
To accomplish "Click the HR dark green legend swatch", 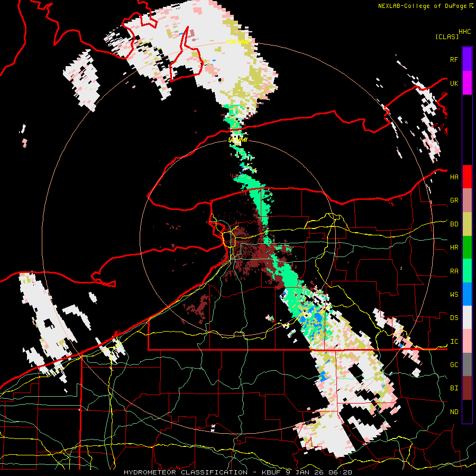I will point(467,248).
